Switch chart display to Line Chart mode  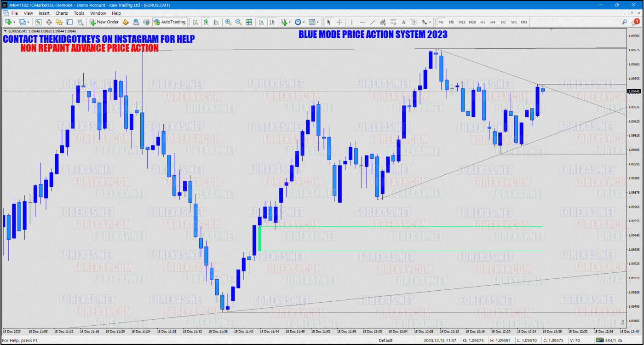[x=217, y=22]
